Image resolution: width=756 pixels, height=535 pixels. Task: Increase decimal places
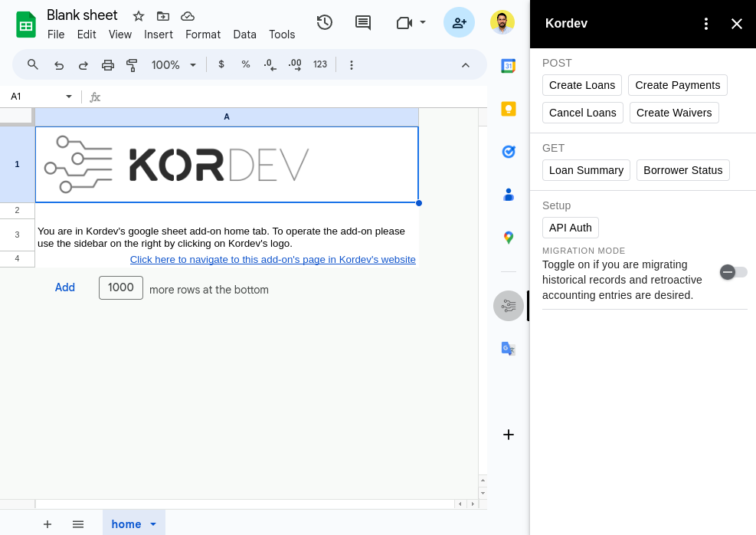point(295,64)
